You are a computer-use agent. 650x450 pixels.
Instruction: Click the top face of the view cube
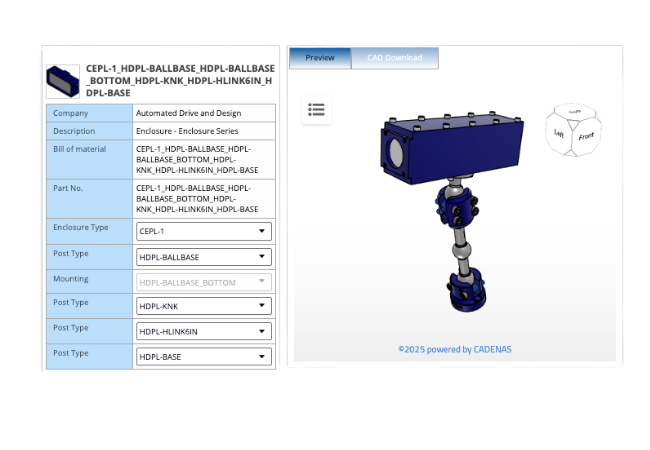(575, 112)
